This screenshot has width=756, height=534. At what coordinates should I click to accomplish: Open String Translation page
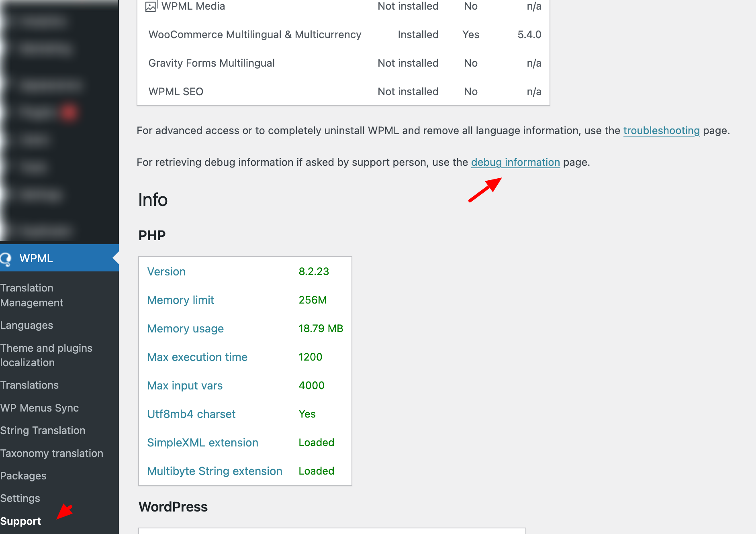coord(43,430)
